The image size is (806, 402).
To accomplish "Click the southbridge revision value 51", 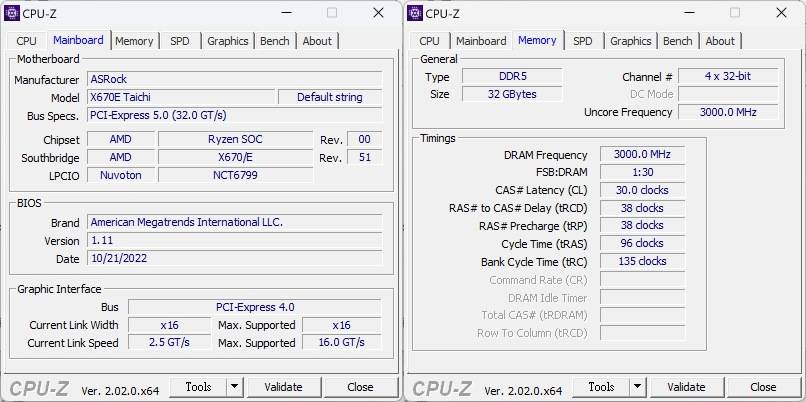I will (x=364, y=157).
